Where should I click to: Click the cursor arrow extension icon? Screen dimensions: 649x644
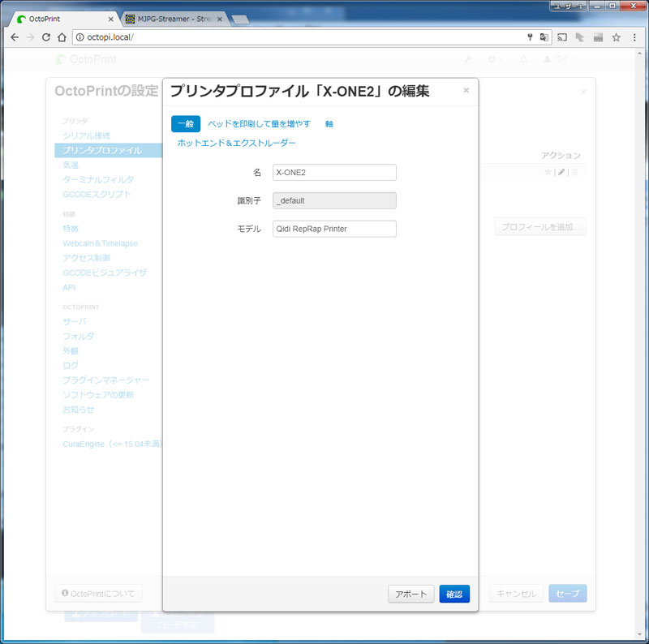(x=580, y=37)
